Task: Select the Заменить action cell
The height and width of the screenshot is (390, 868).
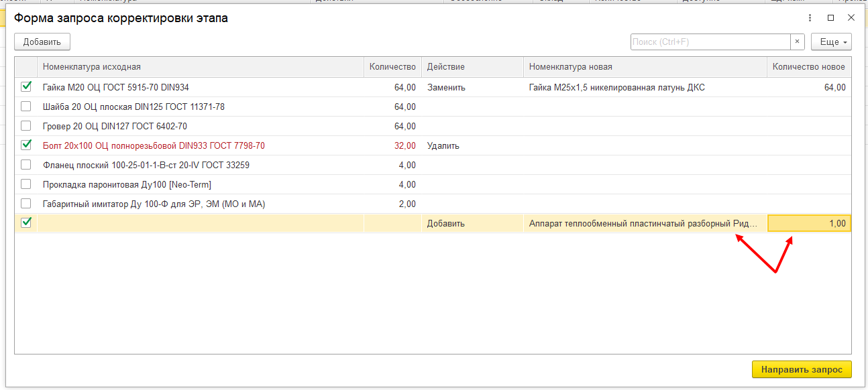Action: 472,87
